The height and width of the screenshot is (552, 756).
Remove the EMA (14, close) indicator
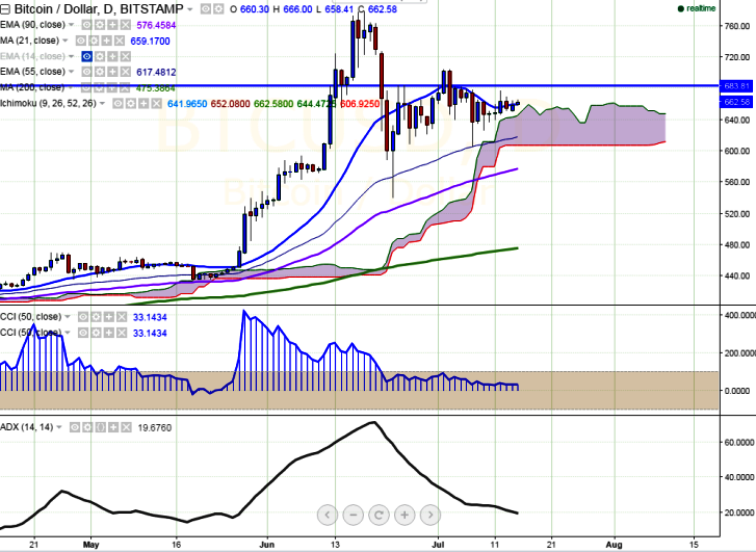click(x=125, y=57)
